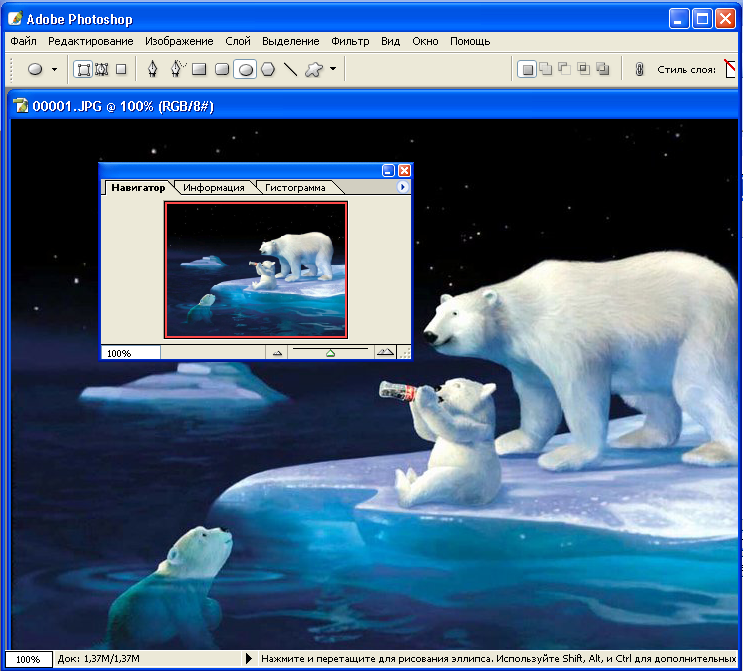Click the Navigator zoom out small mountains icon
The image size is (743, 671).
278,353
